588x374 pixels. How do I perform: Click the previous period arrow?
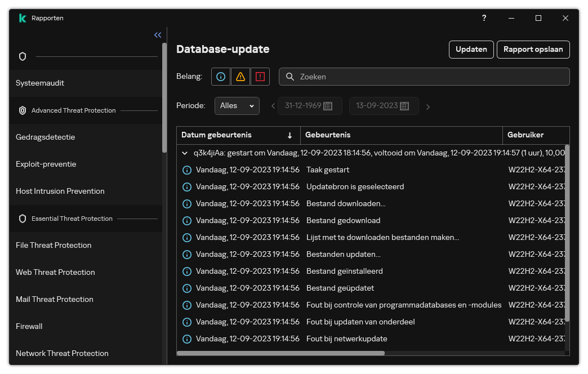click(x=273, y=106)
